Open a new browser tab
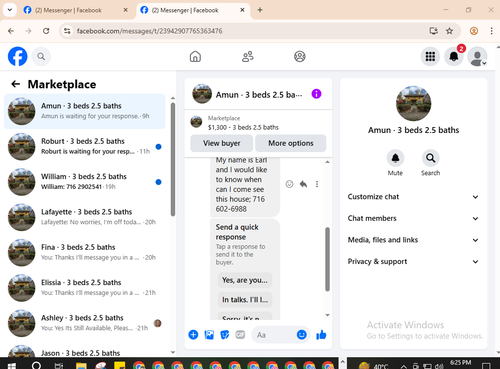Screen dimensions: 500x369 [260, 10]
